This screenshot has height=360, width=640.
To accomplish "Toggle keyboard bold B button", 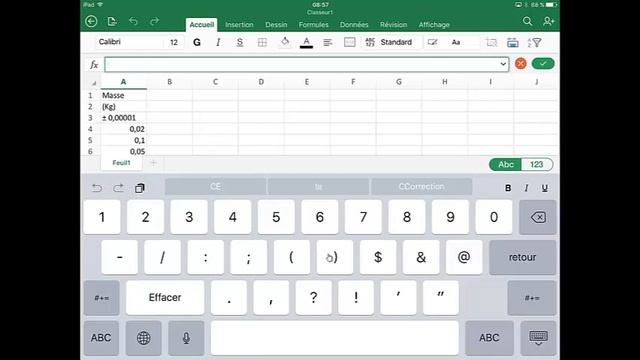I will coord(508,188).
